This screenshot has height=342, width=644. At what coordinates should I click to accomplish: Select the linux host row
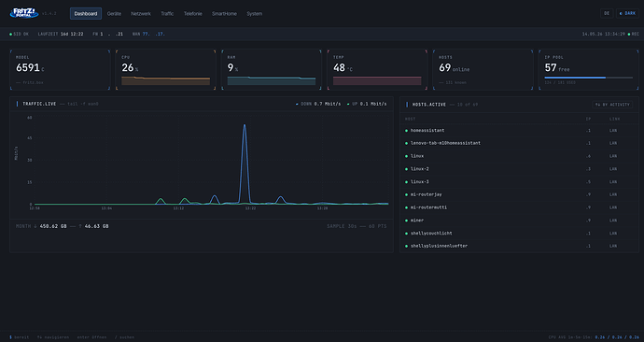(x=519, y=156)
